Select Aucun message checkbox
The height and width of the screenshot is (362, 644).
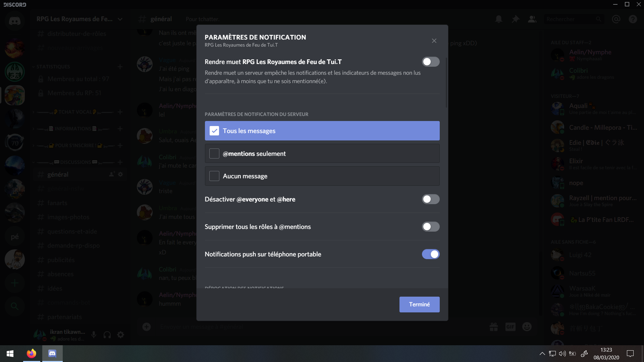214,176
